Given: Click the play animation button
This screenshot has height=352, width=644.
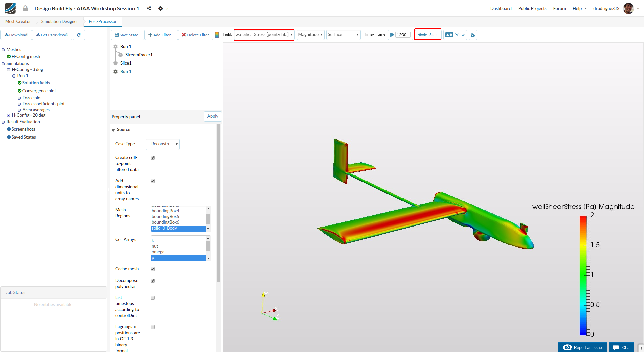Looking at the screenshot, I should coord(392,35).
